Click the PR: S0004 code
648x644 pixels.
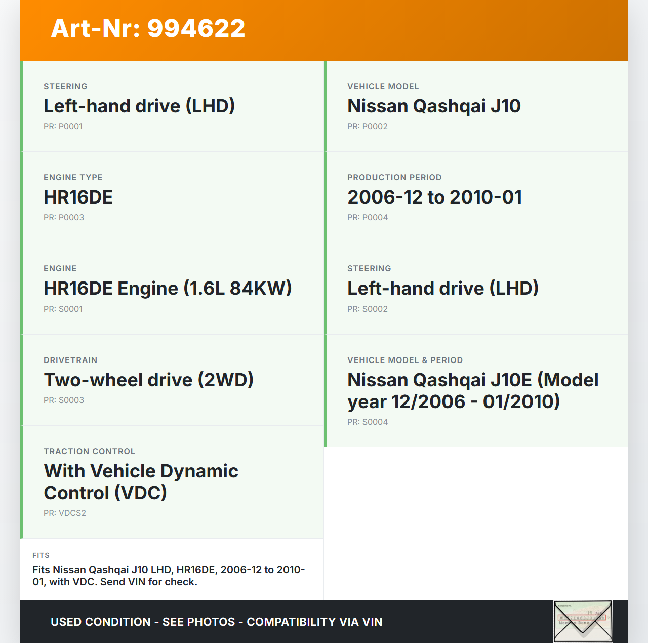click(368, 422)
